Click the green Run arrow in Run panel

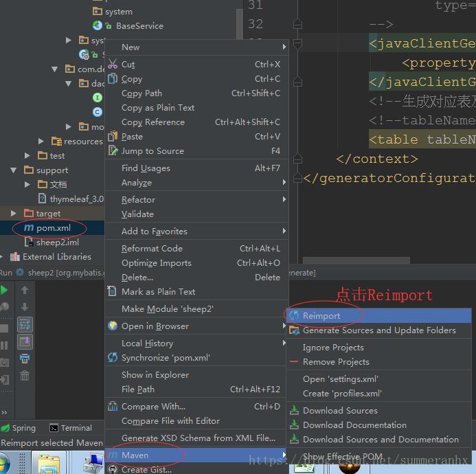point(4,291)
